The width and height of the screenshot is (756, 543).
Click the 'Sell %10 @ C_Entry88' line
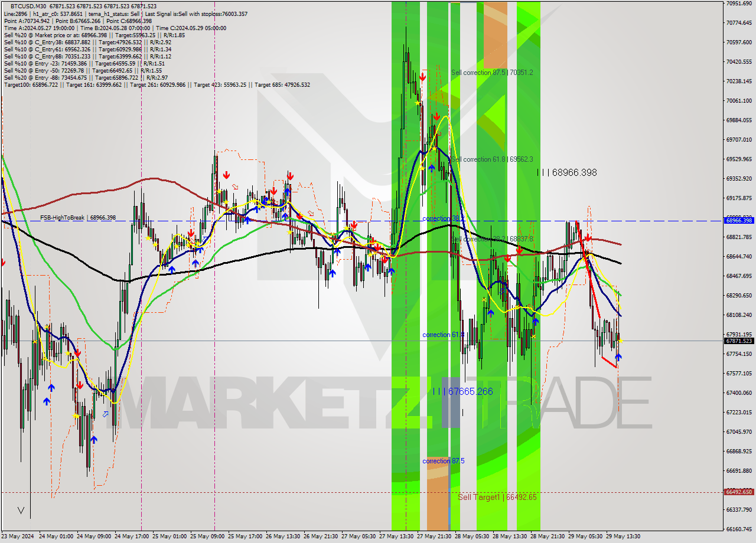(87, 56)
